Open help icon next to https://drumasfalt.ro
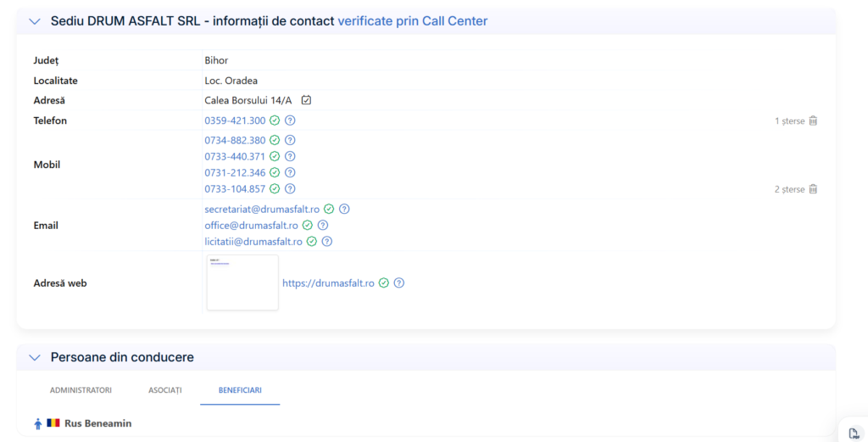 point(399,283)
